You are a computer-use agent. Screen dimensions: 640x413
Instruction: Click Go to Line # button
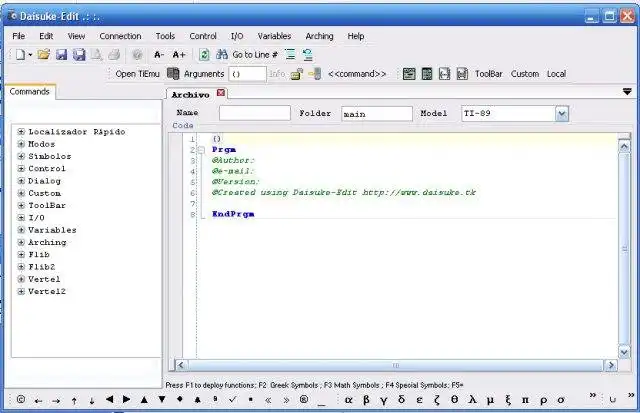255,54
